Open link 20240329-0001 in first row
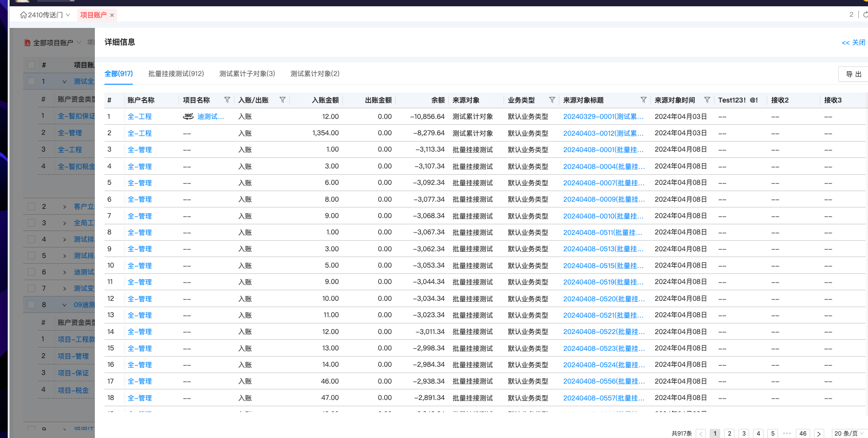868x438 pixels. 603,116
